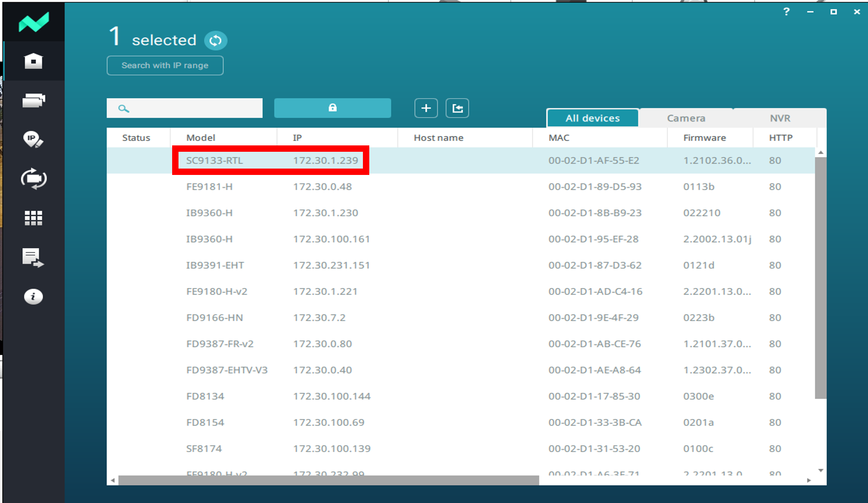
Task: Click the import list icon button
Action: point(457,108)
